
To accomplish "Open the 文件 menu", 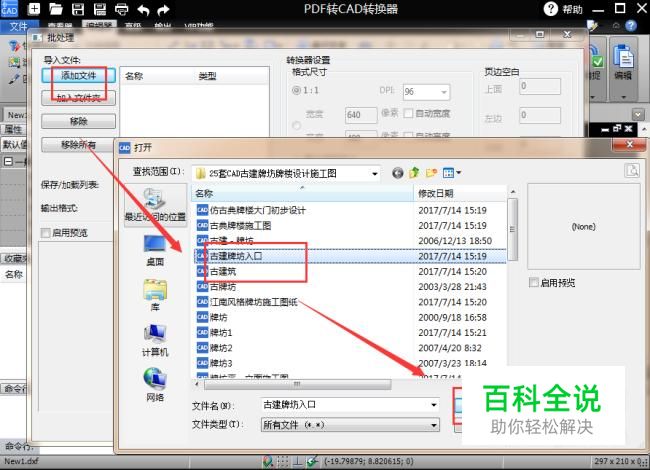I will tap(19, 26).
